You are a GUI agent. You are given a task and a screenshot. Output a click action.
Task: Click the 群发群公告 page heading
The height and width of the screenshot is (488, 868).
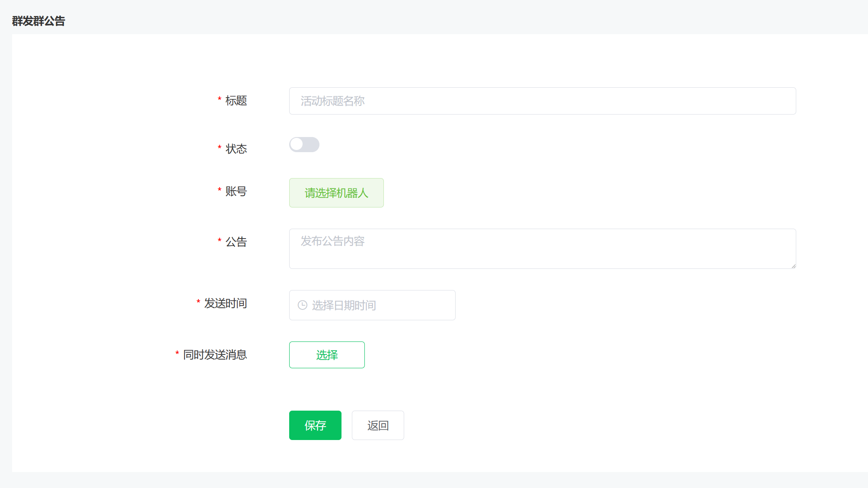[x=38, y=19]
